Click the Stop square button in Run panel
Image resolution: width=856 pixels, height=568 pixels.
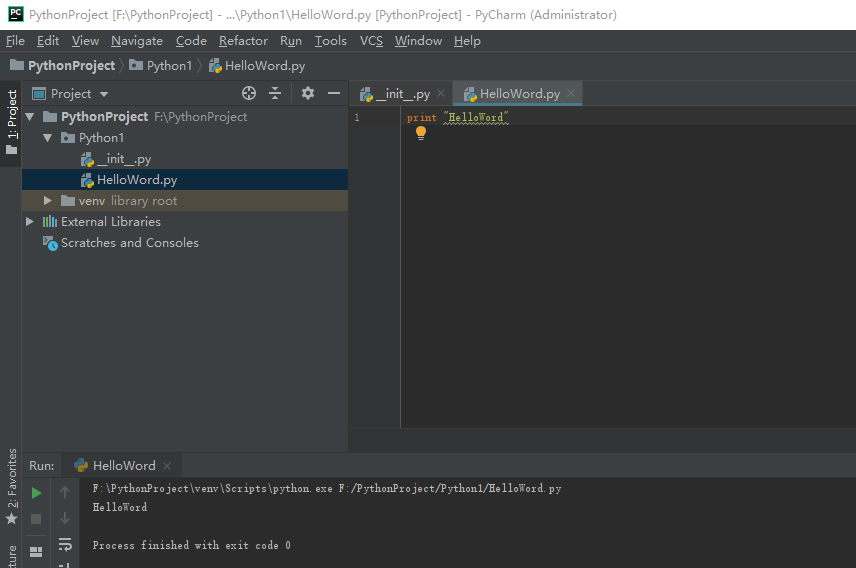point(36,519)
